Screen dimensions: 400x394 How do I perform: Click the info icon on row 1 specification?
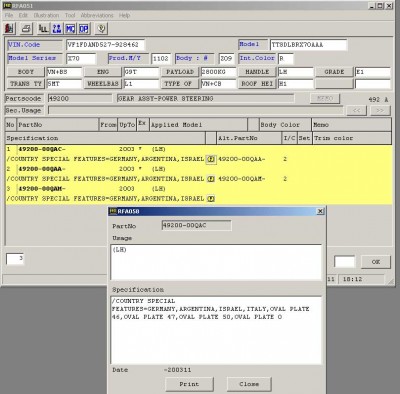(x=211, y=159)
